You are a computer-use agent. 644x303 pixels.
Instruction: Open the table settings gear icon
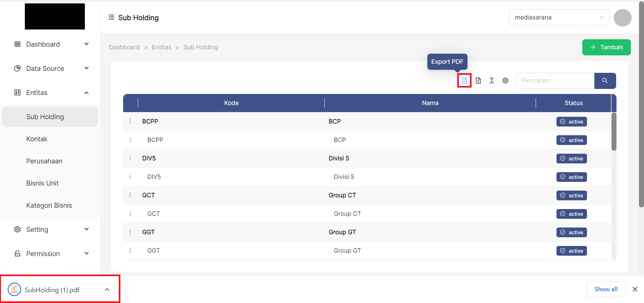505,81
